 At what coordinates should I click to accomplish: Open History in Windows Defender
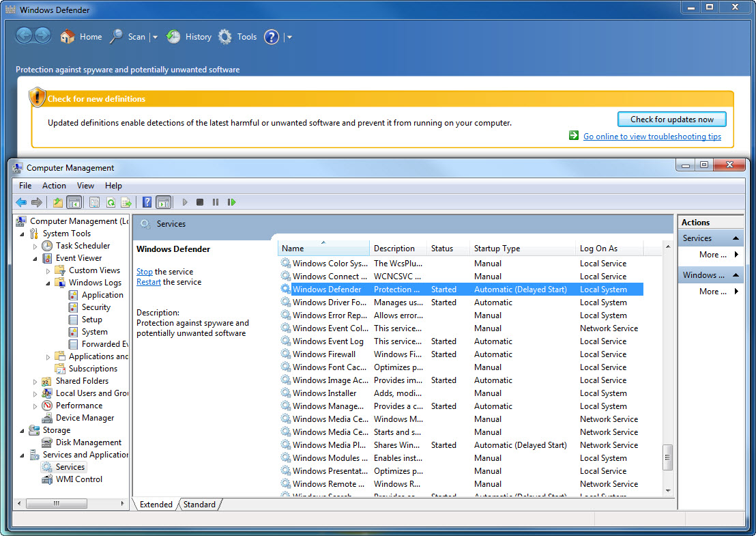188,37
